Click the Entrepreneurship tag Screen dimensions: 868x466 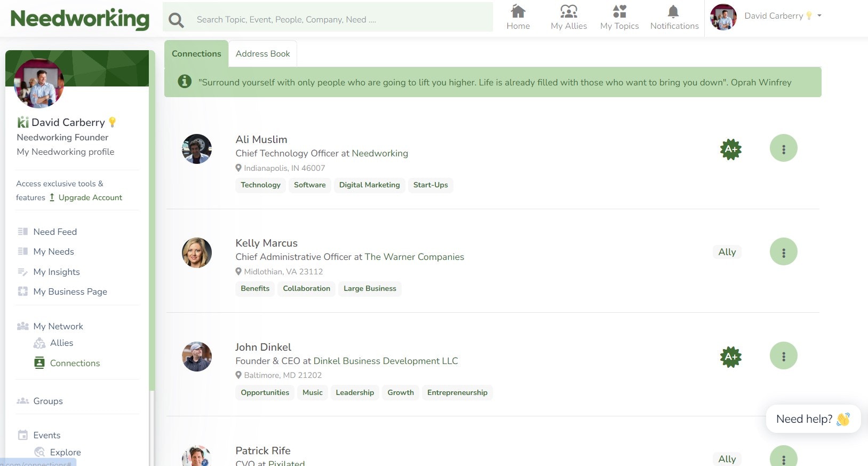point(457,393)
